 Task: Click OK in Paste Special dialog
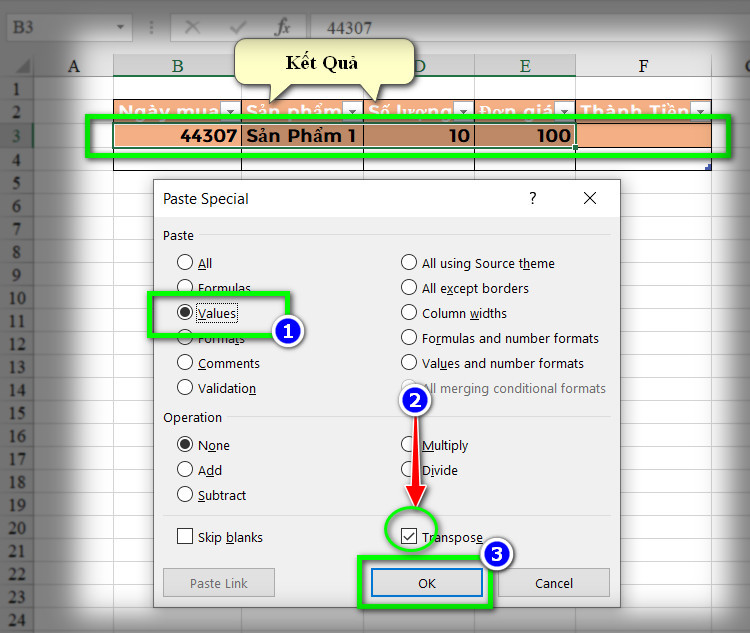pos(427,583)
